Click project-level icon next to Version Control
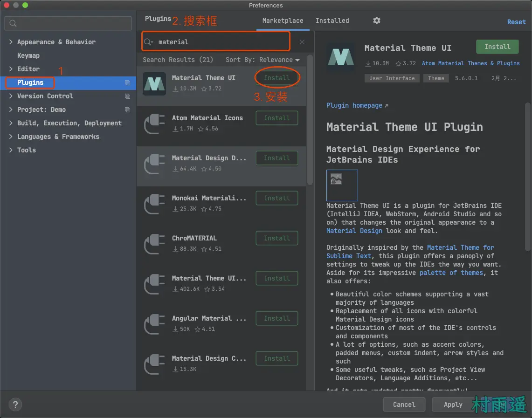Image resolution: width=532 pixels, height=418 pixels. click(127, 96)
